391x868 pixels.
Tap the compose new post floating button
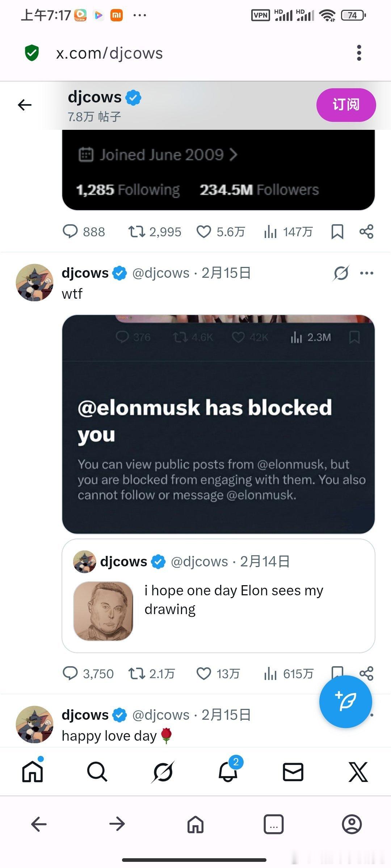[x=345, y=701]
